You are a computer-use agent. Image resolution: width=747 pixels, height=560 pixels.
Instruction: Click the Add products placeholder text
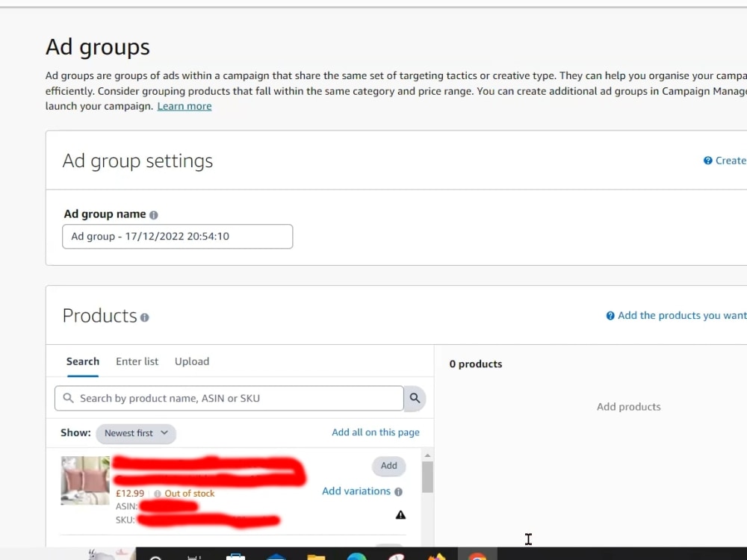point(629,407)
